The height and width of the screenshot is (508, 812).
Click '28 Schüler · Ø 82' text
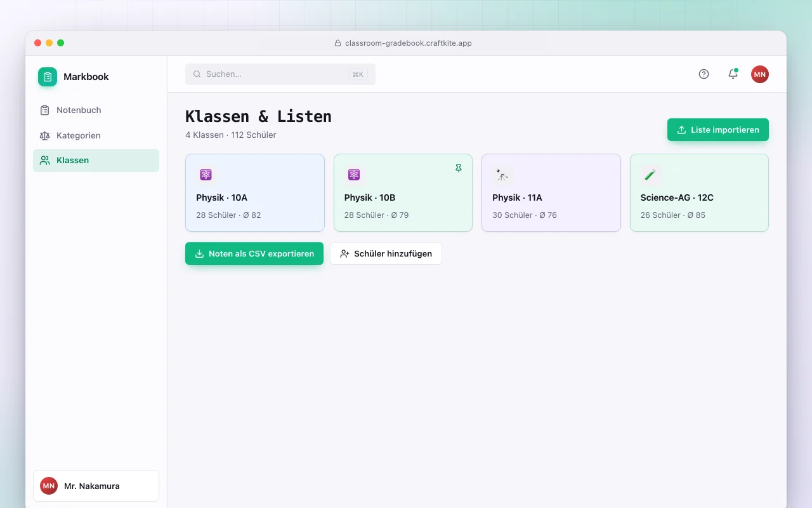coord(228,215)
